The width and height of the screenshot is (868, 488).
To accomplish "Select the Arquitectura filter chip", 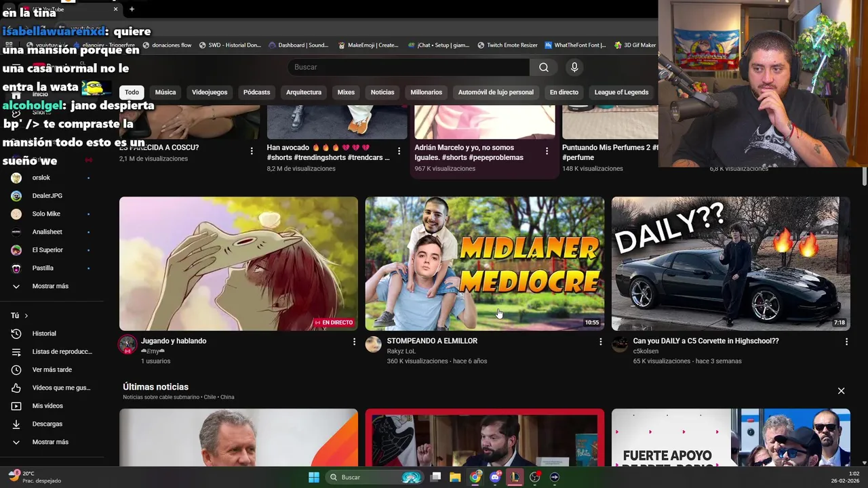I will tap(304, 92).
